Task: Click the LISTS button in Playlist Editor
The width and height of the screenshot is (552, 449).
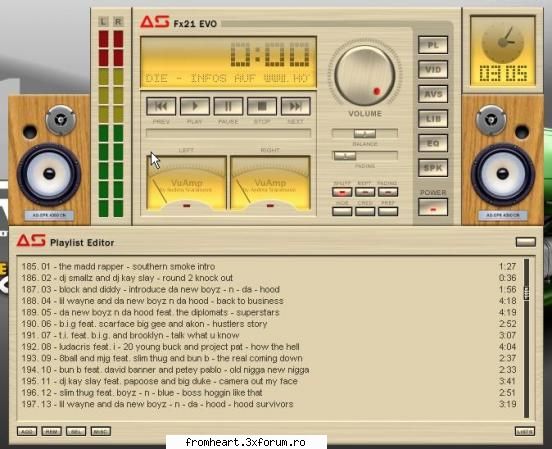Action: pos(525,431)
